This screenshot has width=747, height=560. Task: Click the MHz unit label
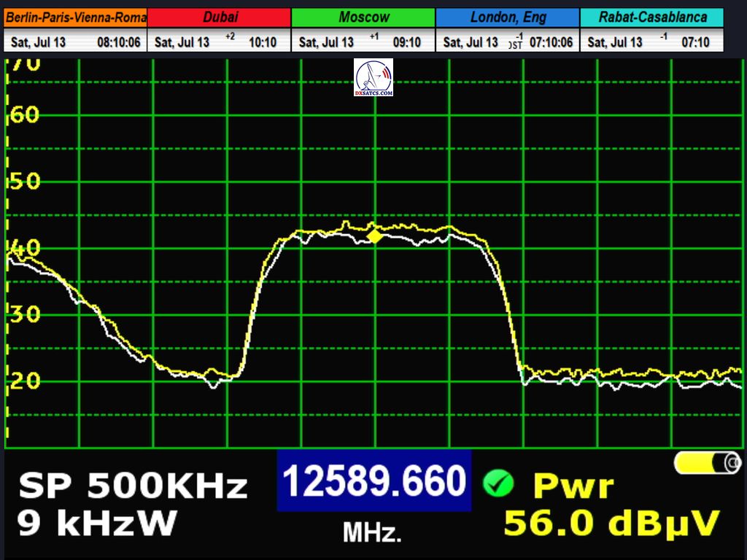tap(372, 534)
